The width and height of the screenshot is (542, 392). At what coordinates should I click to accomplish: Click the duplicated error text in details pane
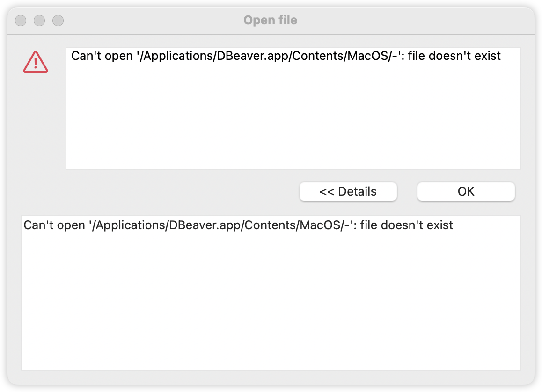pos(237,225)
